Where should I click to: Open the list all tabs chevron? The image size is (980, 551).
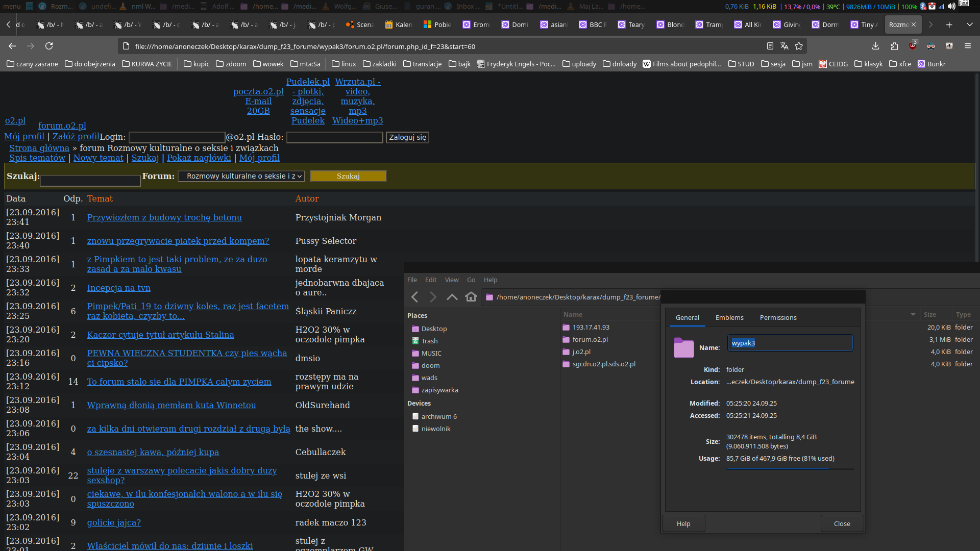point(969,24)
